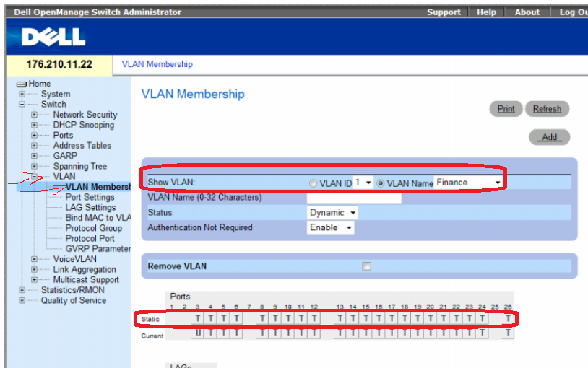The width and height of the screenshot is (588, 368).
Task: Open Bind MAC to VLAN item
Action: (98, 218)
